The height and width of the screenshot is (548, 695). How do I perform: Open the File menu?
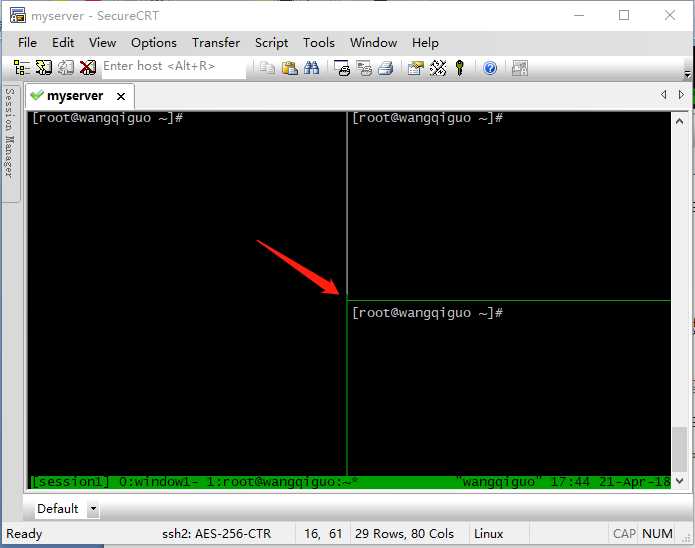(27, 43)
